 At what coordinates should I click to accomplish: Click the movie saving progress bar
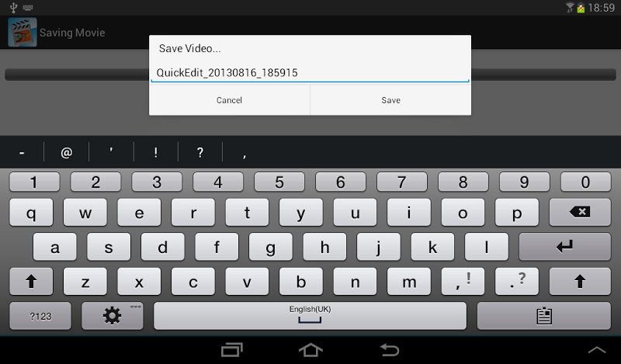pos(310,75)
